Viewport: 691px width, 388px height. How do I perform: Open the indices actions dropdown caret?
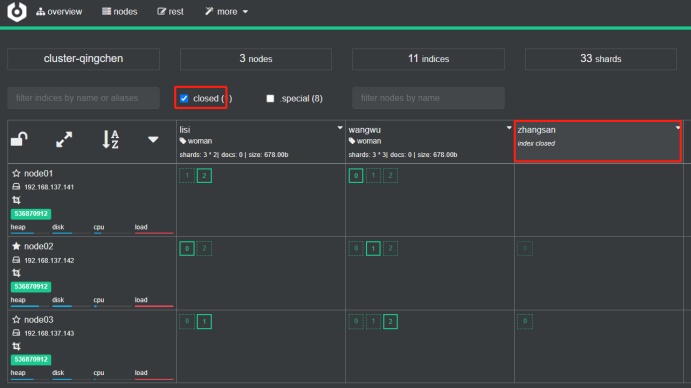tap(153, 140)
